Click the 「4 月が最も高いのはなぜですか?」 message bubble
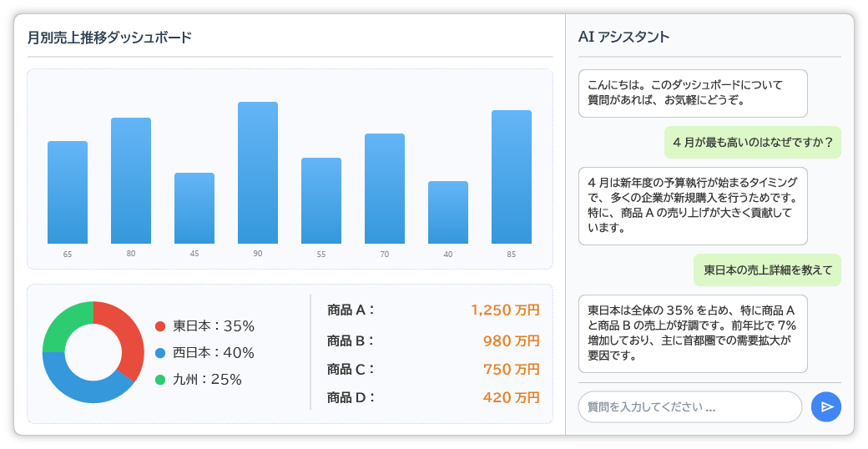Viewport: 868px width, 449px height. pyautogui.click(x=752, y=142)
